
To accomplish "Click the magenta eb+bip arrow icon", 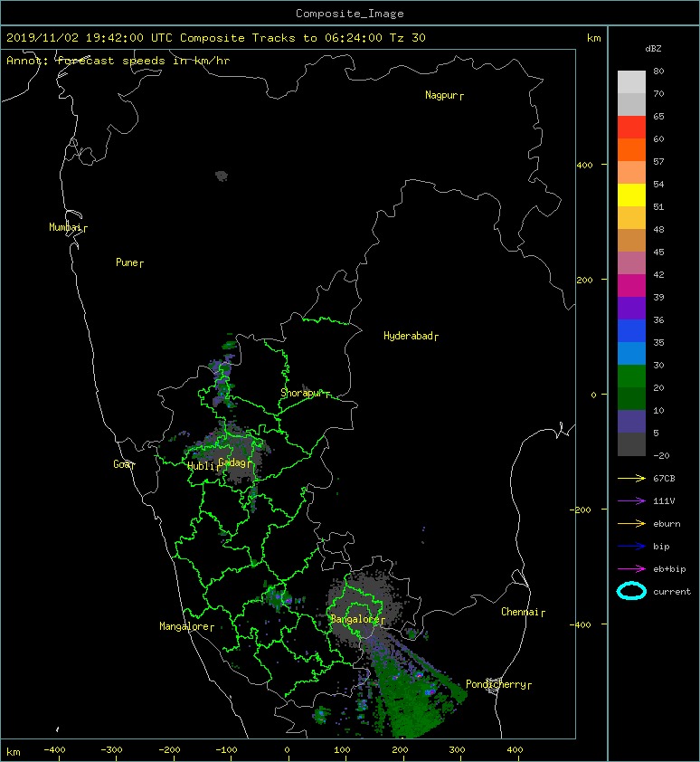I will [631, 569].
